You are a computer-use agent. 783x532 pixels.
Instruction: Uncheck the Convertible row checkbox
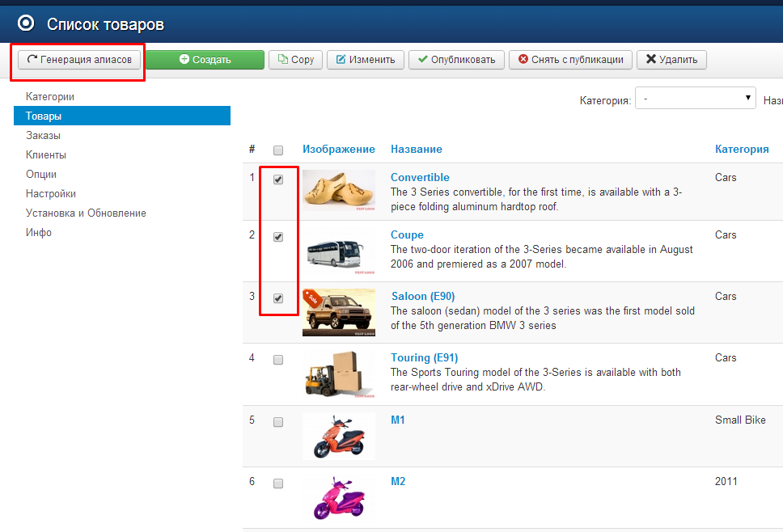coord(278,180)
